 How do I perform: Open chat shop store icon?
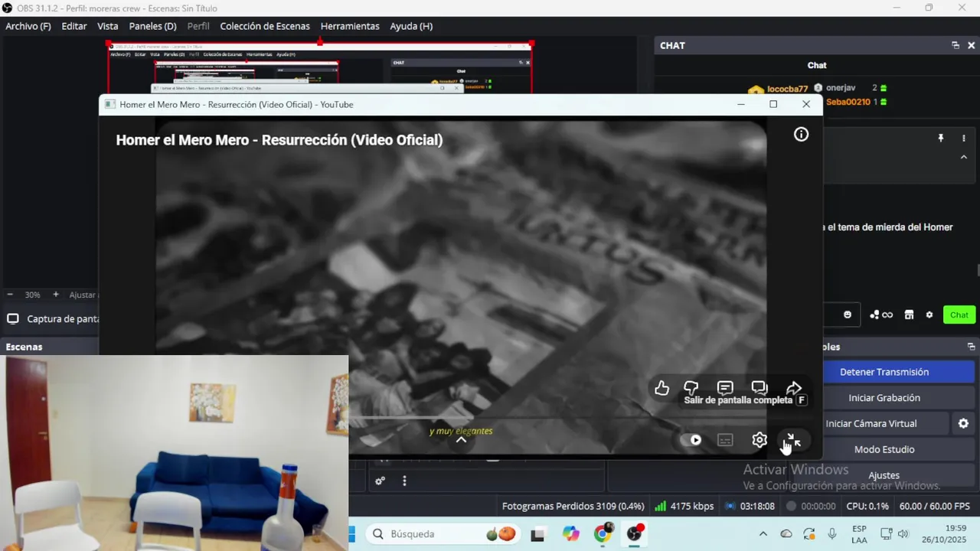[x=910, y=315]
